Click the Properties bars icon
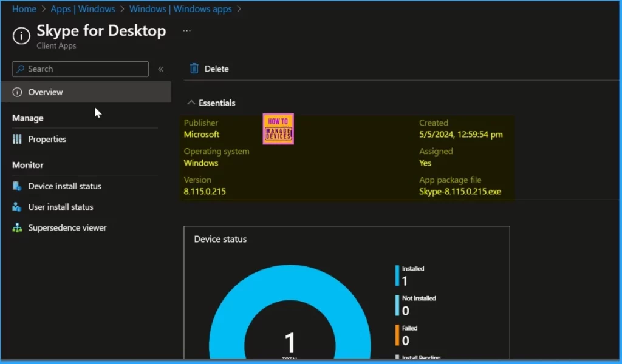 click(x=17, y=139)
